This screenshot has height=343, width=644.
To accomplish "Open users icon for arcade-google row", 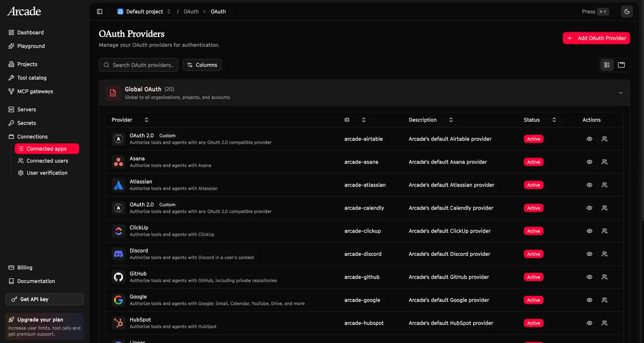I will [x=605, y=300].
